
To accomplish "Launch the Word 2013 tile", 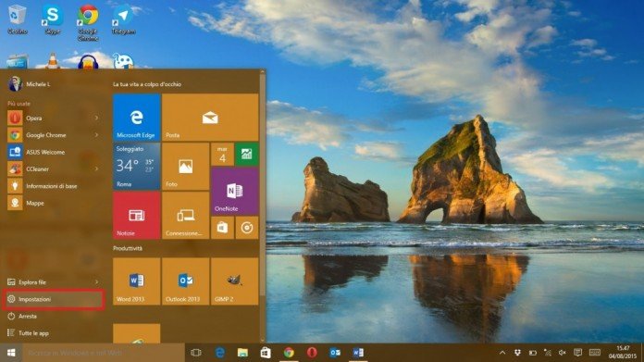I will pos(136,281).
